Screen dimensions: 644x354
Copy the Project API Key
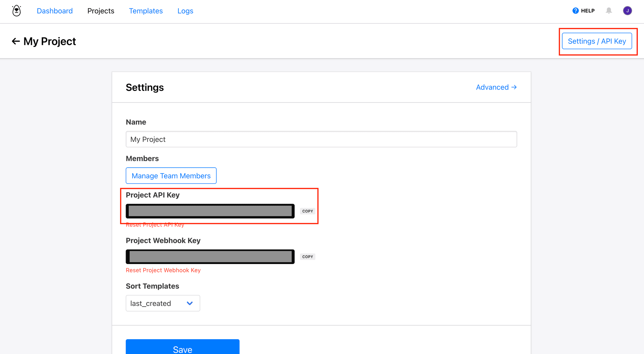(x=308, y=211)
